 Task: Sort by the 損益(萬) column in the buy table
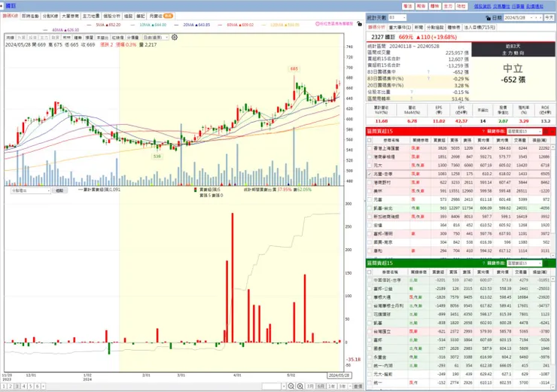tap(539, 140)
